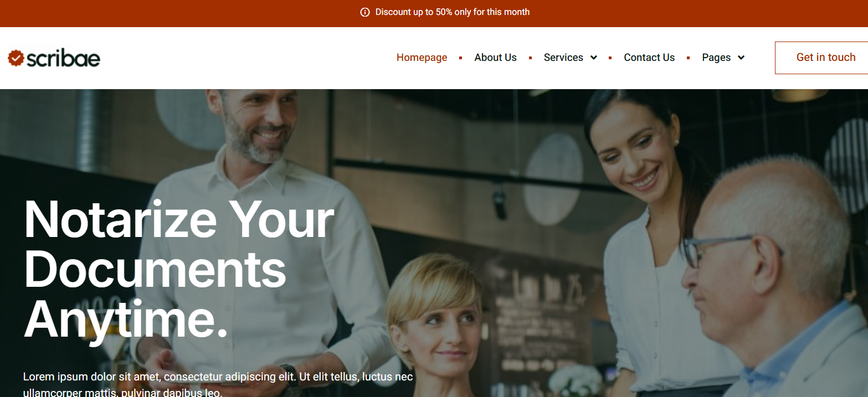Screen dimensions: 868x397
Task: Click the info icon in discount banner
Action: [364, 12]
